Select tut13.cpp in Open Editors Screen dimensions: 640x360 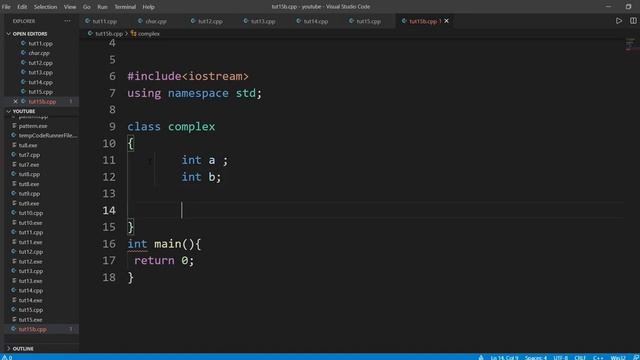(40, 72)
